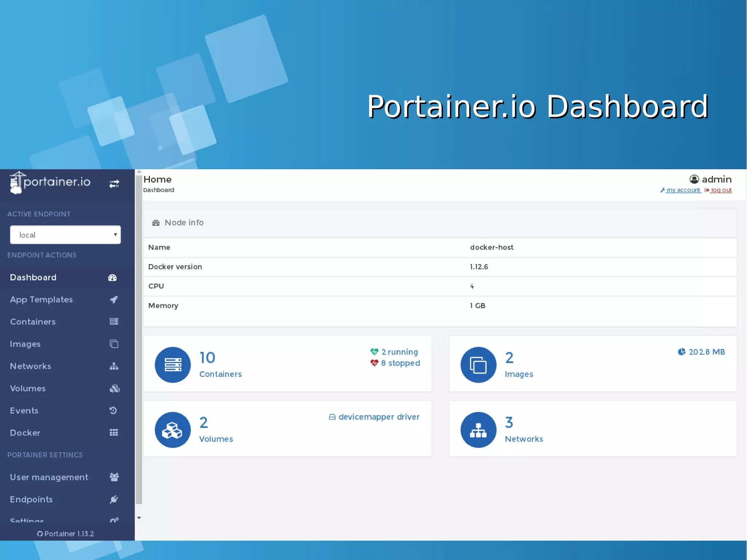Open the local endpoint dropdown

(x=65, y=235)
